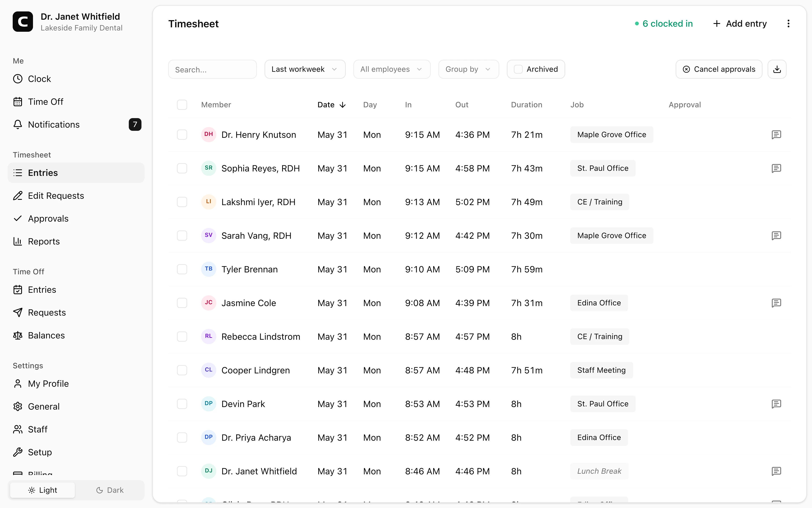Click the SV avatar for Sarah Vang
812x508 pixels.
208,235
